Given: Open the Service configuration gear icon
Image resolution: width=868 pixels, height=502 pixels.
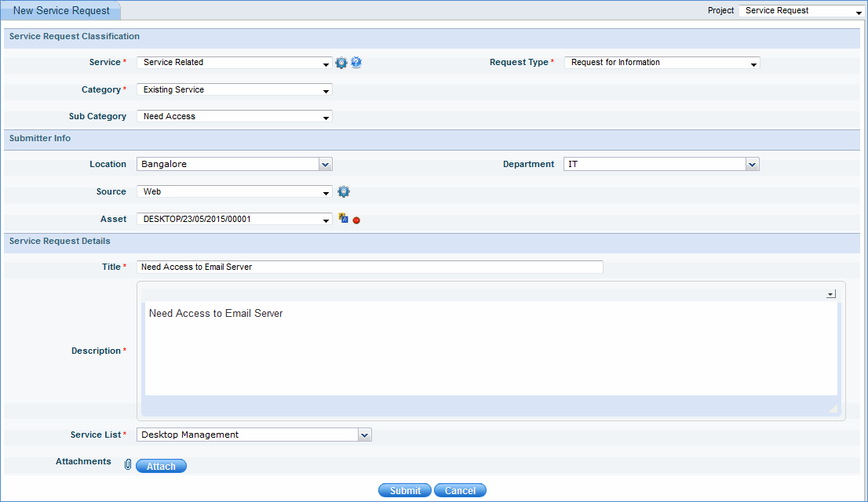Looking at the screenshot, I should 341,63.
